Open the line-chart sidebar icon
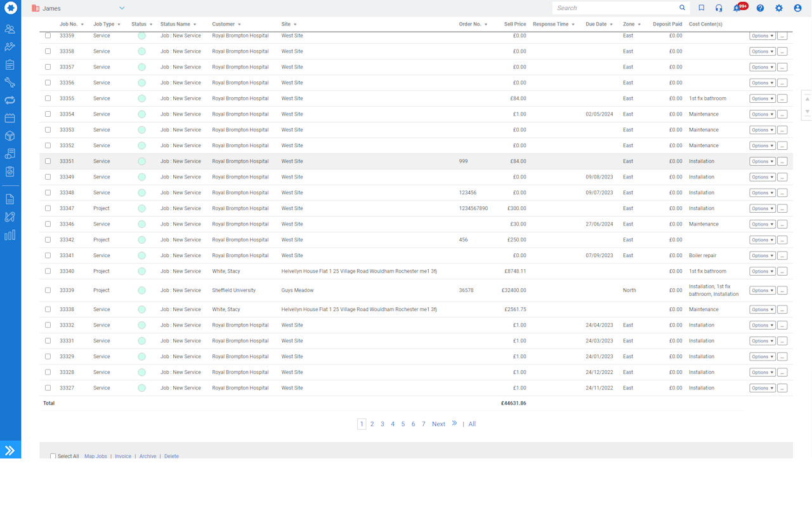 coord(10,47)
